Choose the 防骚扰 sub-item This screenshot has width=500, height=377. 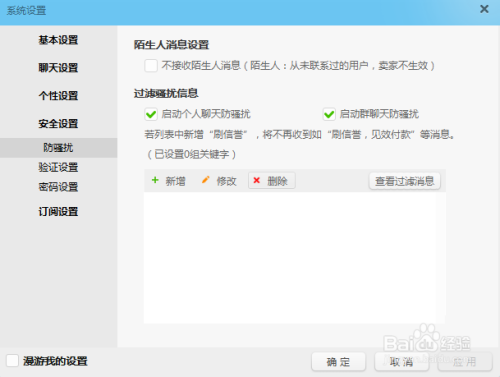[58, 148]
